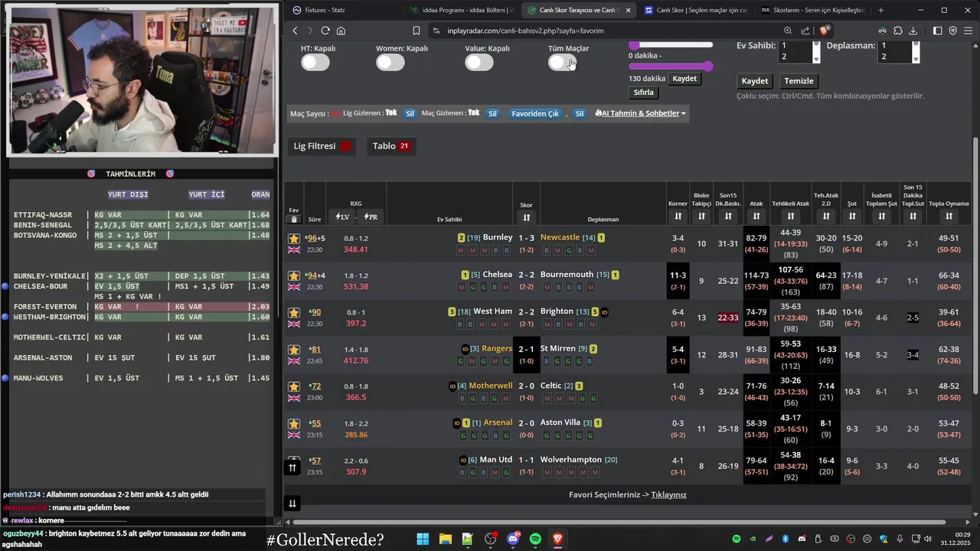980x551 pixels.
Task: Open the Deplasman multi-select list
Action: tap(899, 51)
